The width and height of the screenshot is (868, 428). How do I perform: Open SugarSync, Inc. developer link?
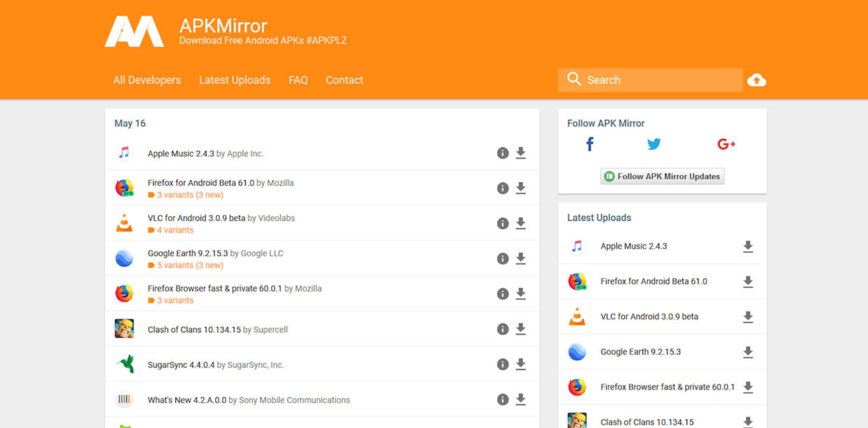point(256,365)
